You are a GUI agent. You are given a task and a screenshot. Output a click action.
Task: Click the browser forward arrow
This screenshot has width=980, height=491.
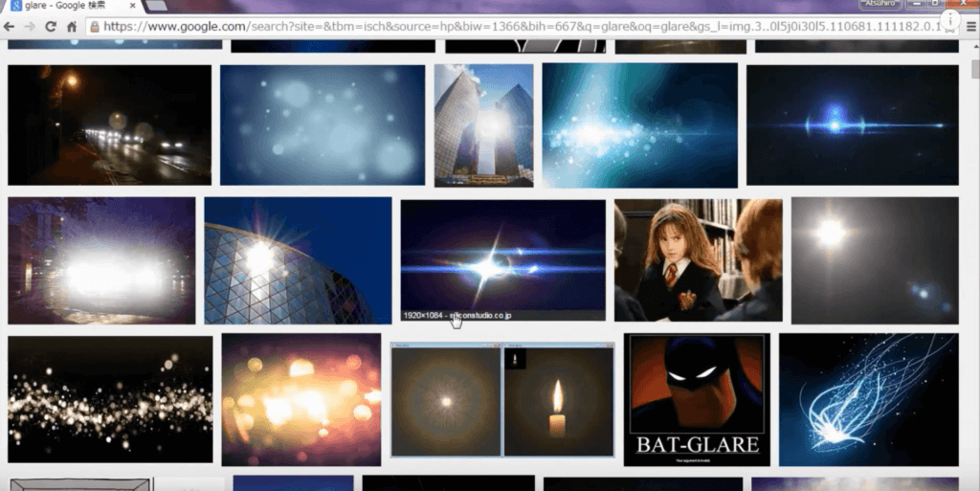tap(29, 27)
